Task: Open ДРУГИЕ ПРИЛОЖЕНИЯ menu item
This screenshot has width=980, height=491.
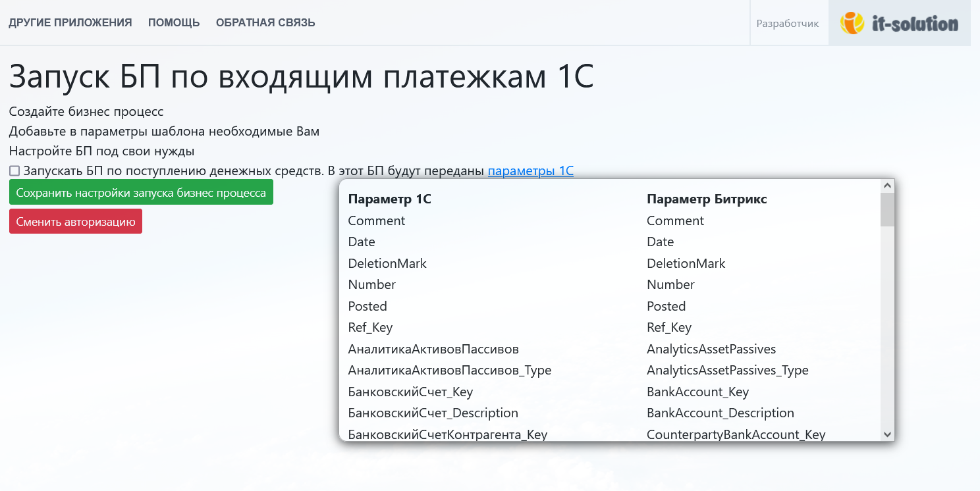Action: pos(70,23)
